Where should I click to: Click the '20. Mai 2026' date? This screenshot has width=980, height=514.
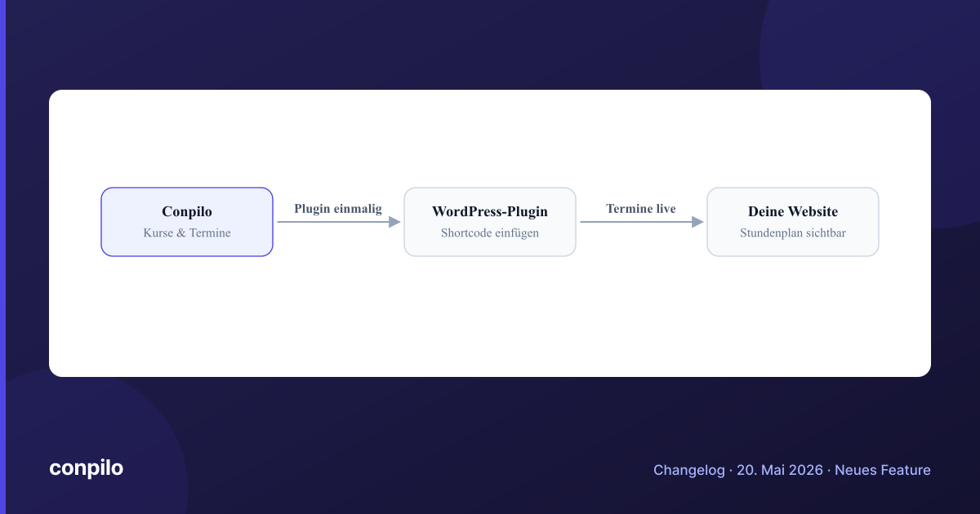pos(780,470)
